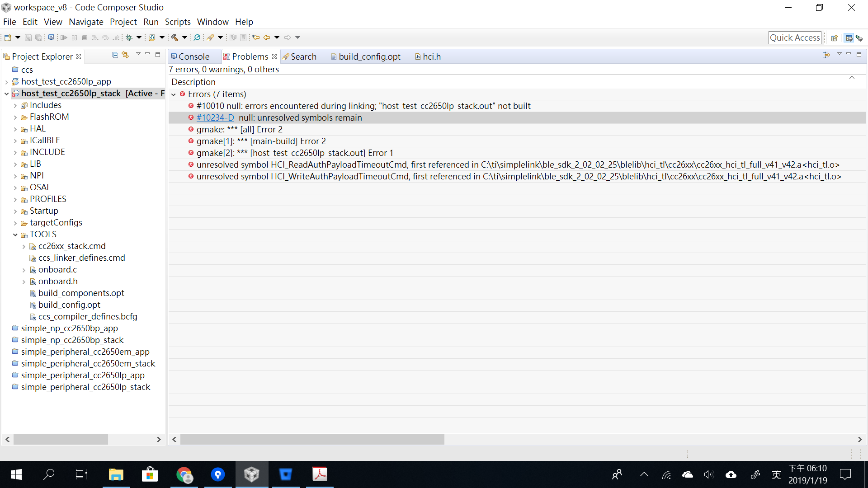Open the Project Explorer view menu triangle
Viewport: 868px width, 488px height.
point(138,54)
